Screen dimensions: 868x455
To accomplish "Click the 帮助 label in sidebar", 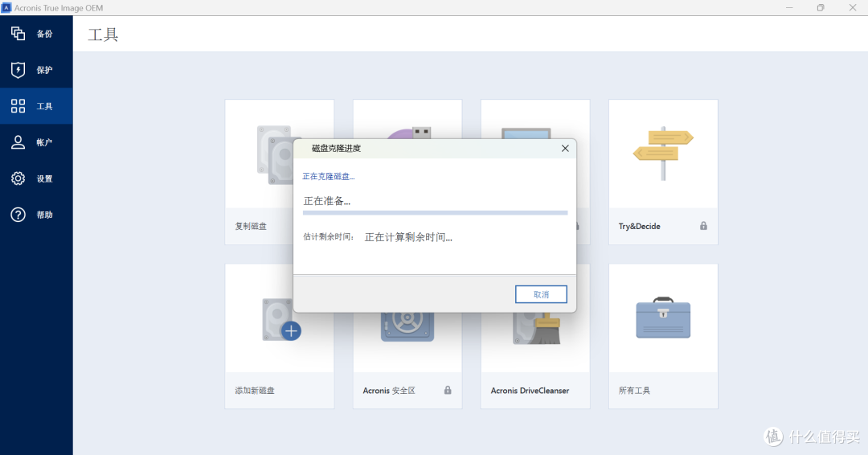I will 44,215.
